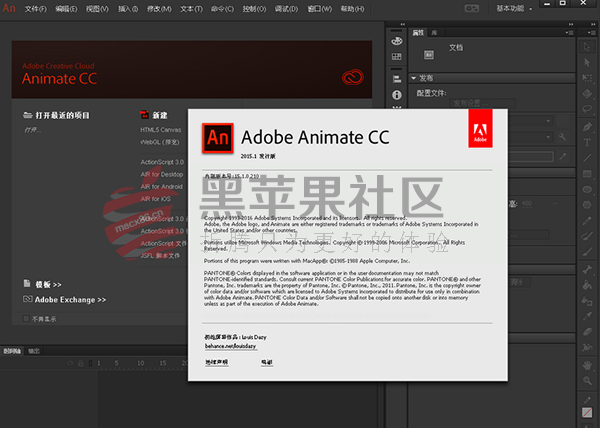600x428 pixels.
Task: Open the 帮助(H) menu
Action: tap(352, 8)
